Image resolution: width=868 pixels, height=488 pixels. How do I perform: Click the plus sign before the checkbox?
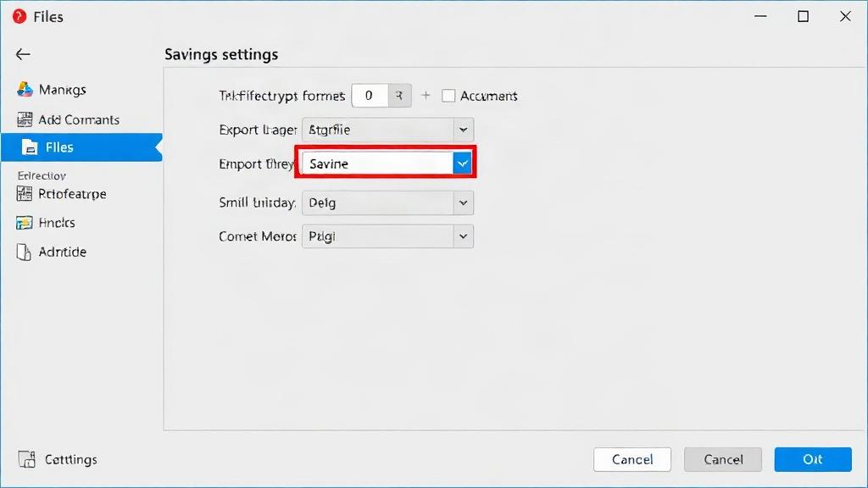pyautogui.click(x=426, y=96)
